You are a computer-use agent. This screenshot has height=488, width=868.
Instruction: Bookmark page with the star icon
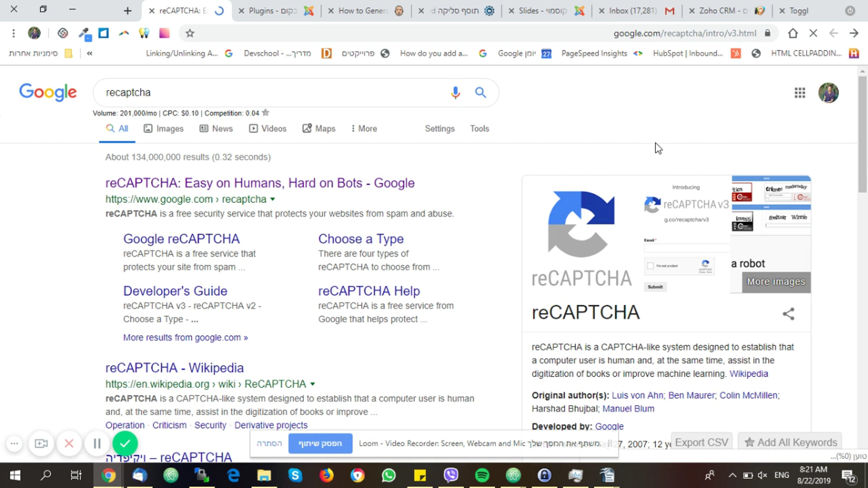[x=190, y=34]
